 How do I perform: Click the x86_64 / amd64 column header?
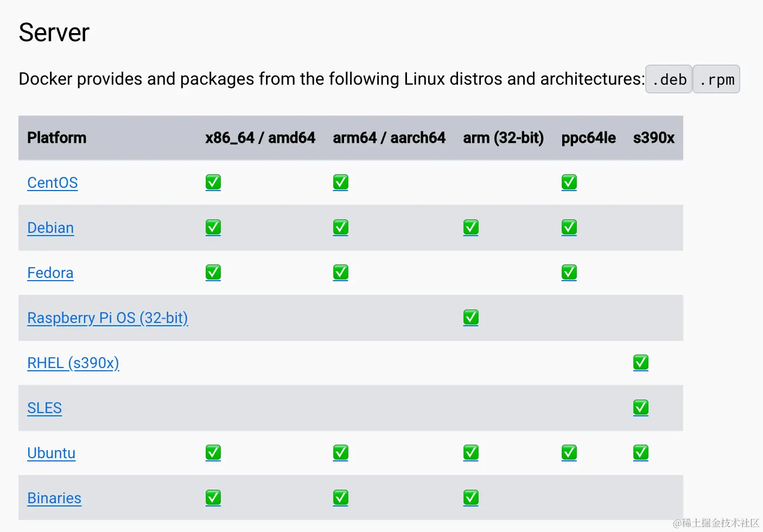coord(260,138)
